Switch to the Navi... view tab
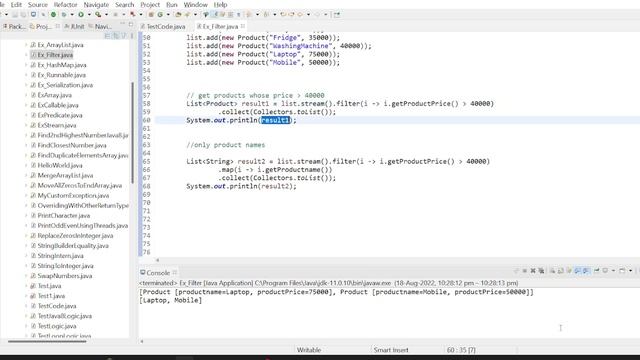This screenshot has height=360, width=640. [x=100, y=27]
